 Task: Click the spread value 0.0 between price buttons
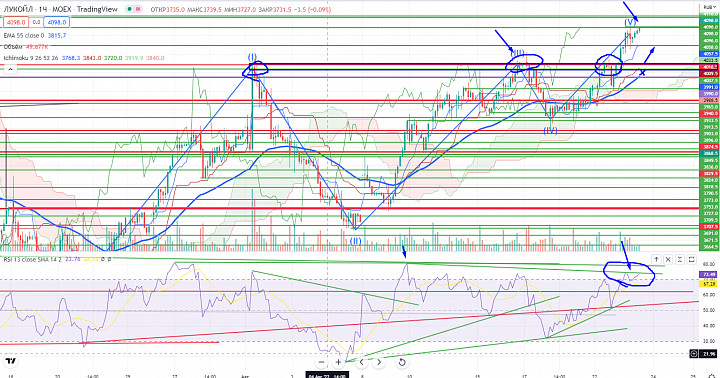tap(36, 22)
